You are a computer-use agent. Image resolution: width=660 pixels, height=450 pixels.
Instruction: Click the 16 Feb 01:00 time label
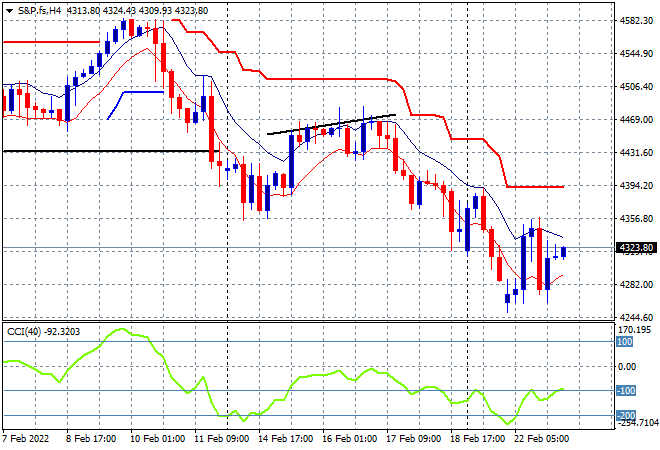349,439
